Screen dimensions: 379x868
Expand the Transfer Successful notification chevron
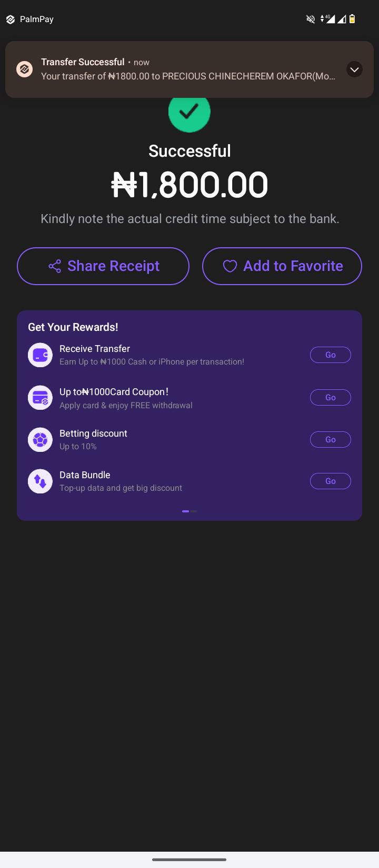point(354,69)
